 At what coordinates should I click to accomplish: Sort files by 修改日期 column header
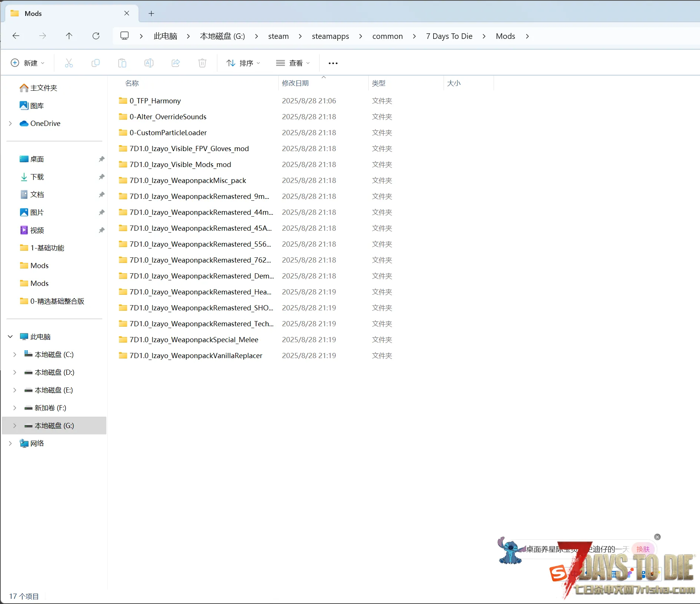click(295, 83)
